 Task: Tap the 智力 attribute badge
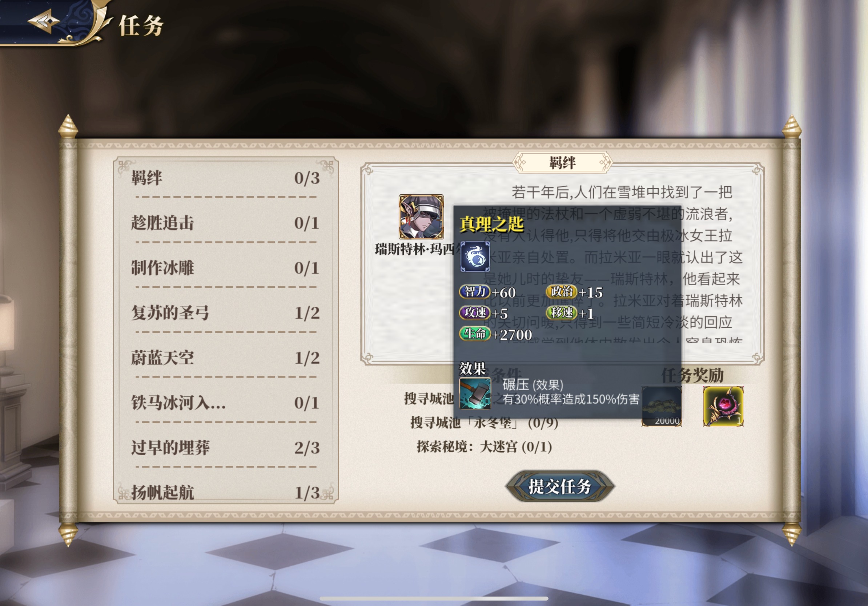[x=474, y=292]
